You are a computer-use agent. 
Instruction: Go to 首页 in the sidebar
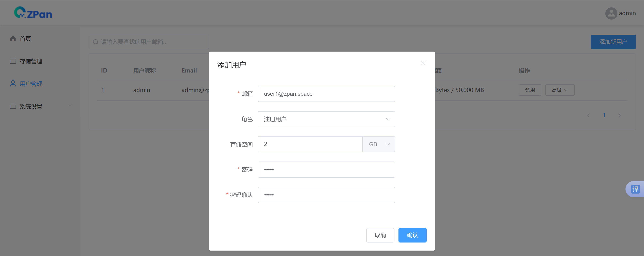tap(25, 38)
